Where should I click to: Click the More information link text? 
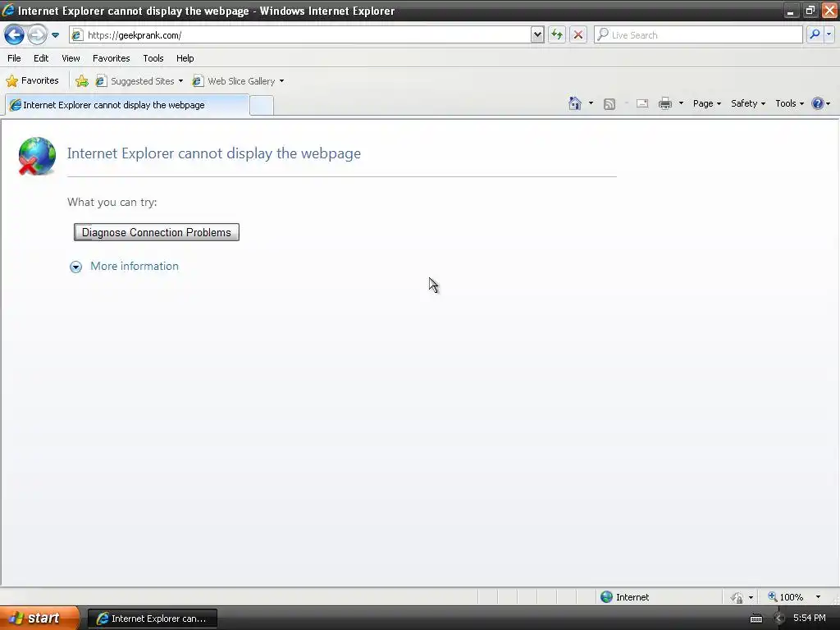(x=135, y=267)
